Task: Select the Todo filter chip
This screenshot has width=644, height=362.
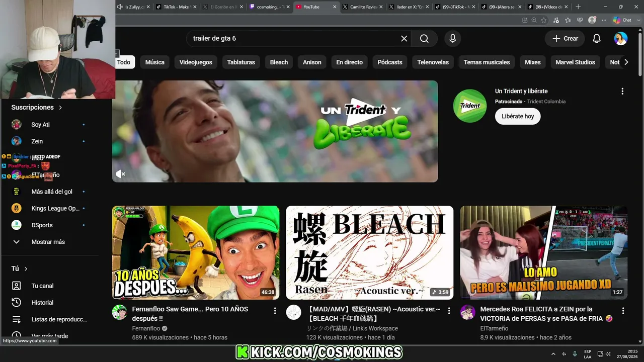Action: [x=124, y=62]
